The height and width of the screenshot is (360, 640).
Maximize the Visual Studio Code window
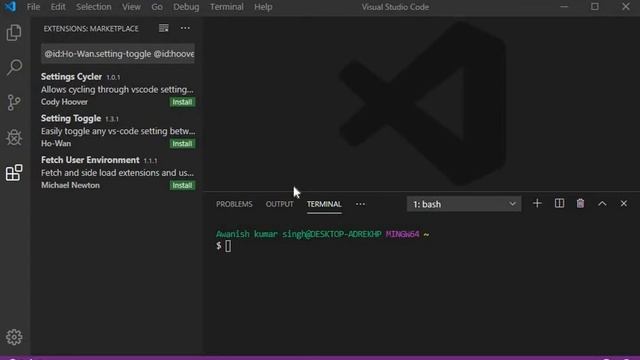point(595,7)
